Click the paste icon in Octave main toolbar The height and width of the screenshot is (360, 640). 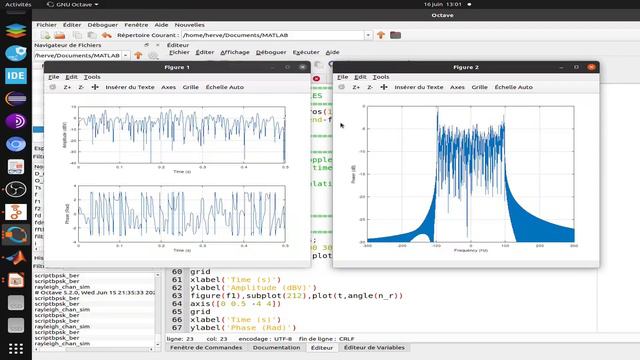point(92,35)
